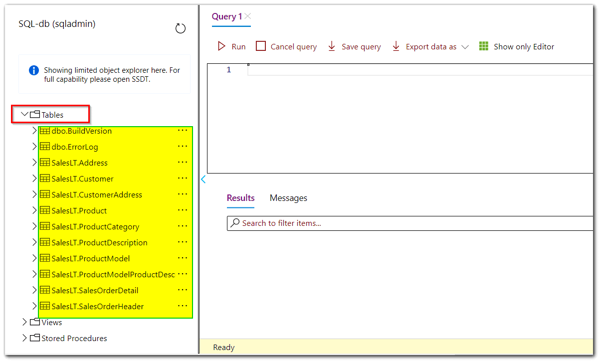Open ellipsis menu for dbo.ErrorLog table
The width and height of the screenshot is (602, 364).
pyautogui.click(x=182, y=147)
